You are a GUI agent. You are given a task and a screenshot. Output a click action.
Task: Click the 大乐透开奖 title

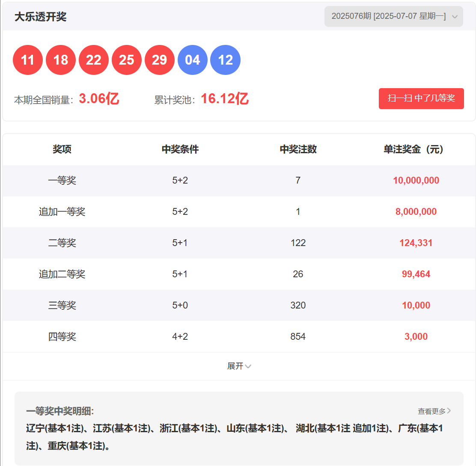pos(40,17)
